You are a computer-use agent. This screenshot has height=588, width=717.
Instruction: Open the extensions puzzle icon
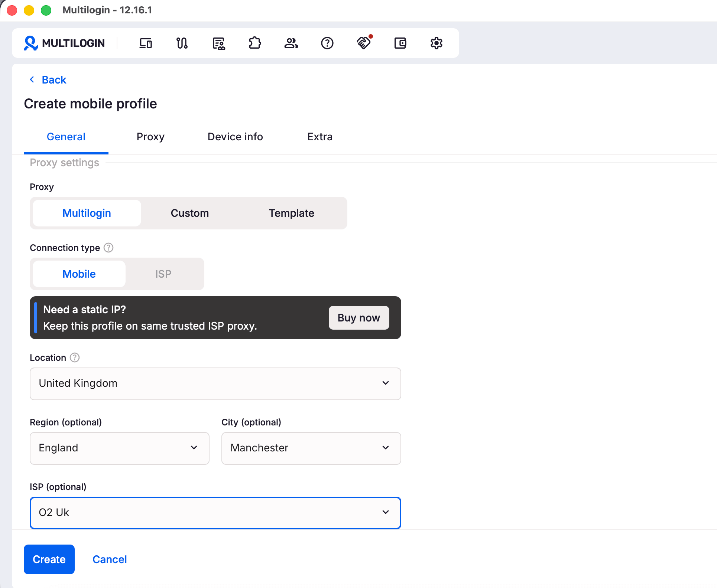(255, 43)
